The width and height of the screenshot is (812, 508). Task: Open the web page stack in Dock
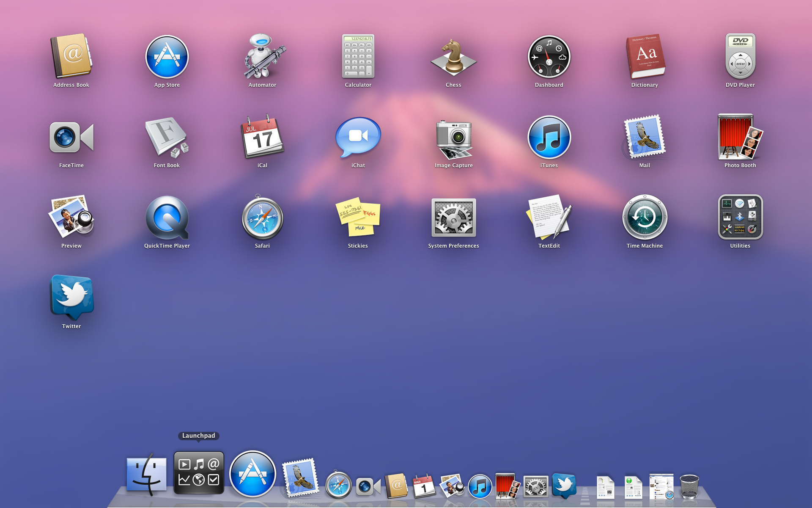click(x=661, y=486)
